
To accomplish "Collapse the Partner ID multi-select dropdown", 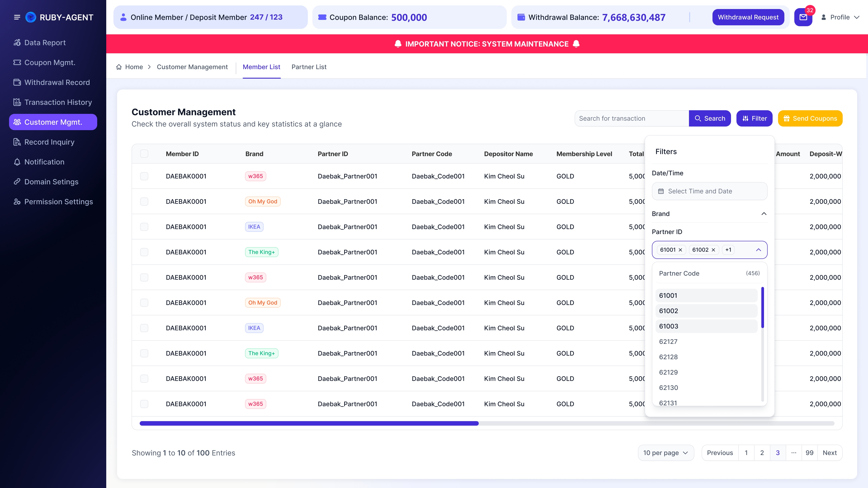I will pyautogui.click(x=759, y=250).
